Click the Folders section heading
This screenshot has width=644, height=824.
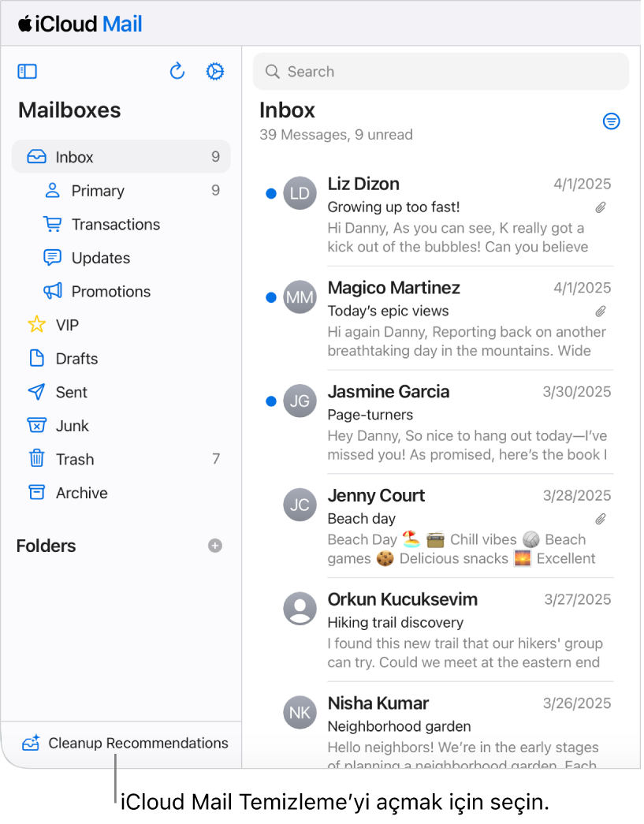pos(47,546)
